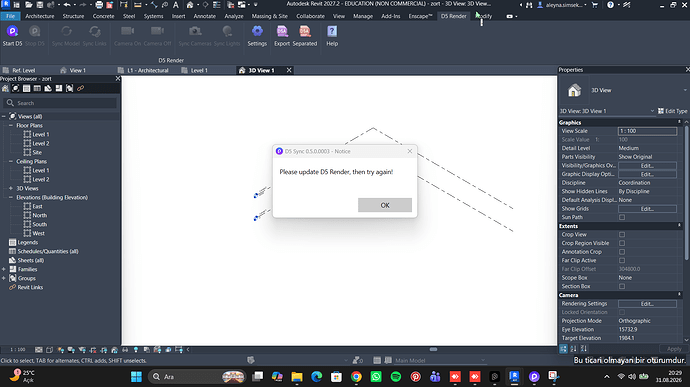Enable the Crop View checkbox
The height and width of the screenshot is (387, 690).
point(622,235)
